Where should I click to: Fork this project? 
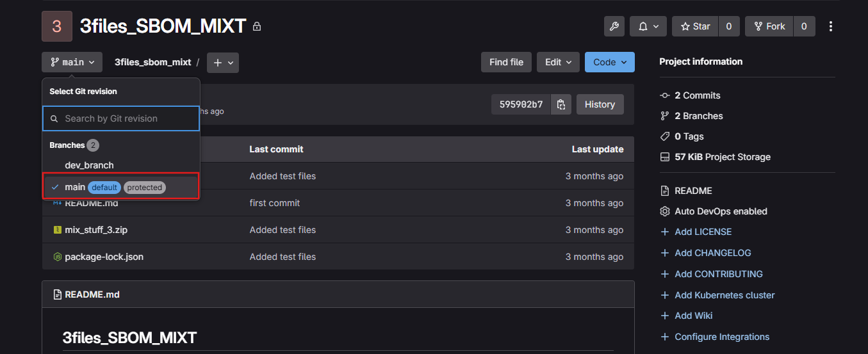tap(769, 26)
